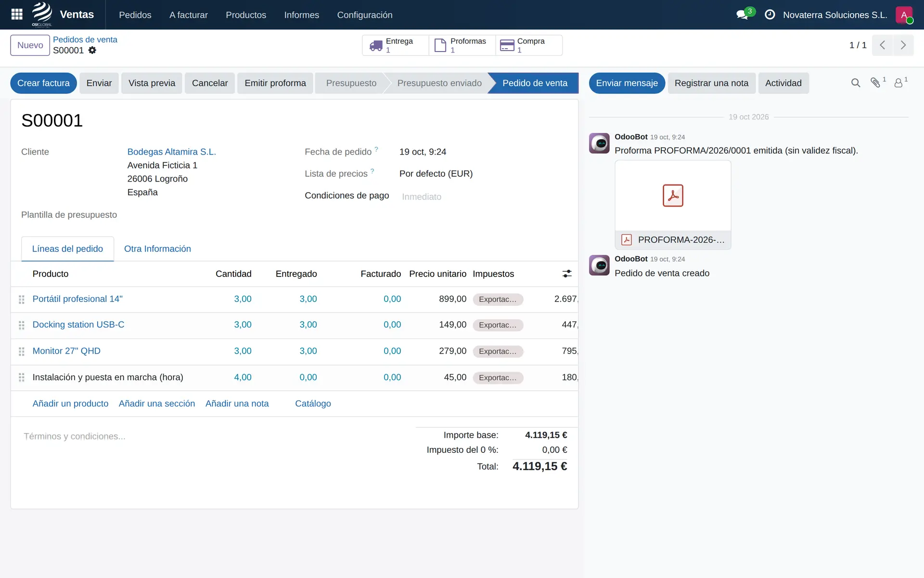Switch to the Otra Información tab
This screenshot has width=924, height=578.
coord(157,249)
